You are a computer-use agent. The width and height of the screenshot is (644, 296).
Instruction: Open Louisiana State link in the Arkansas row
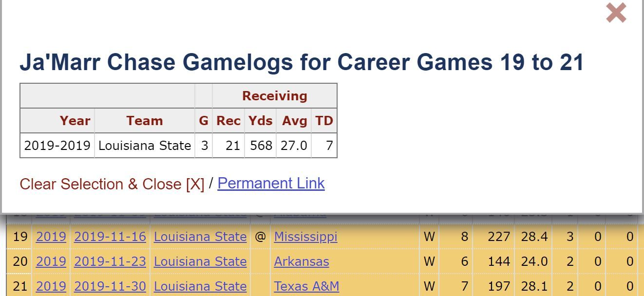coord(200,262)
